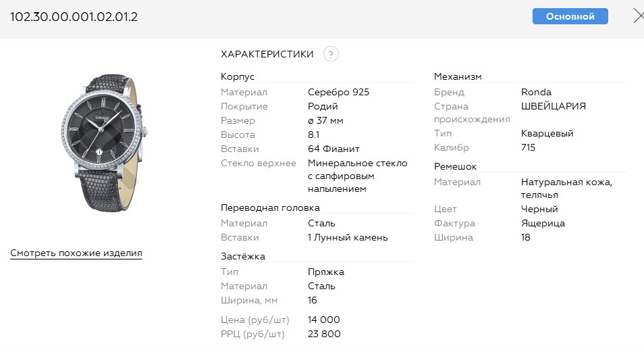
Task: Click the 23 800 РРЦ value
Action: click(324, 334)
